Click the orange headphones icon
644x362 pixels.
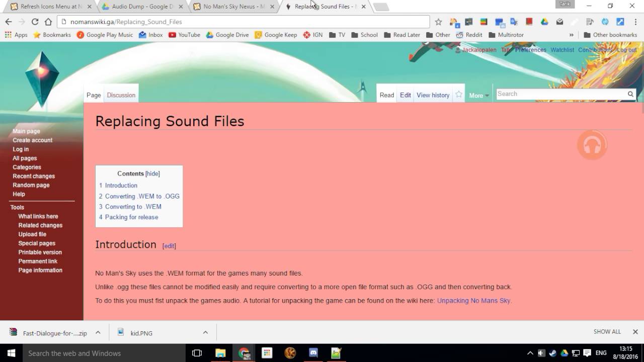pyautogui.click(x=592, y=145)
